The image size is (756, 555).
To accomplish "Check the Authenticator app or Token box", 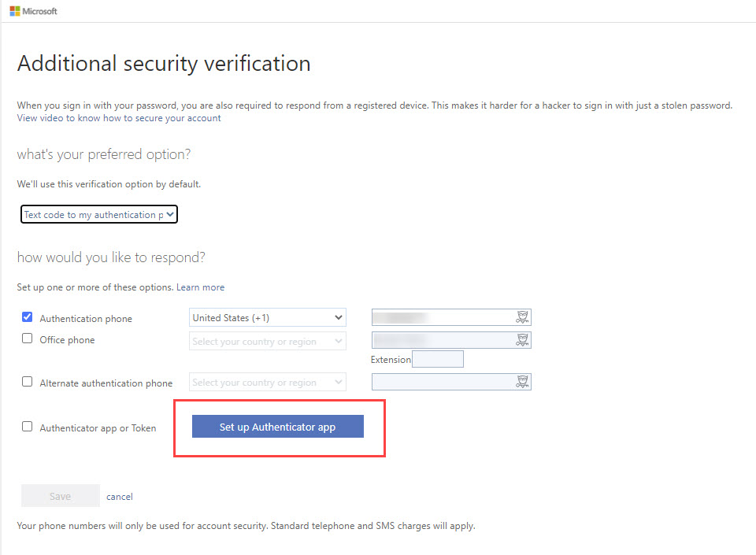I will (x=27, y=427).
